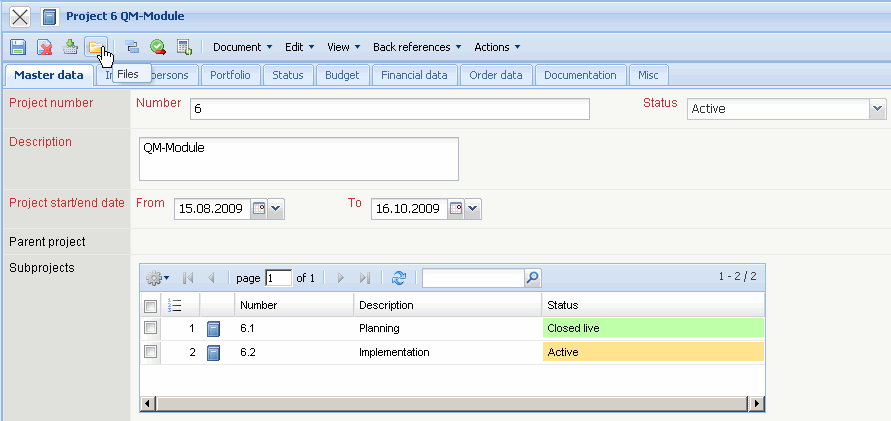Expand the Status dropdown showing Active
The width and height of the screenshot is (891, 421).
tap(877, 109)
